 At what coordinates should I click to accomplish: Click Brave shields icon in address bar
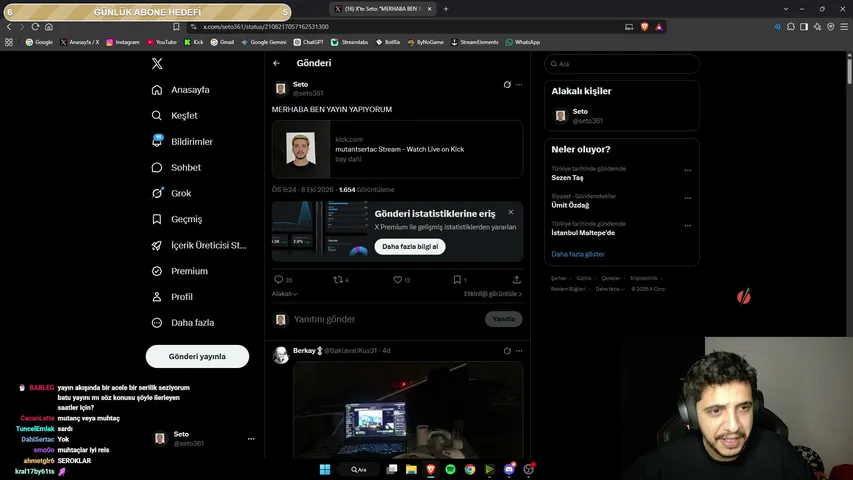pos(645,27)
